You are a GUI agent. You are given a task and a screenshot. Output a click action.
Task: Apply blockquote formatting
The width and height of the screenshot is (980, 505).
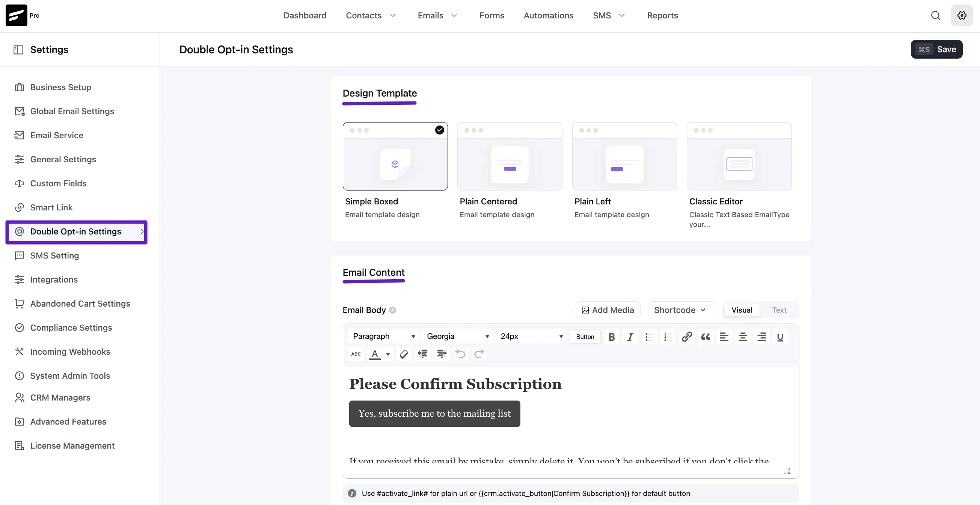705,337
